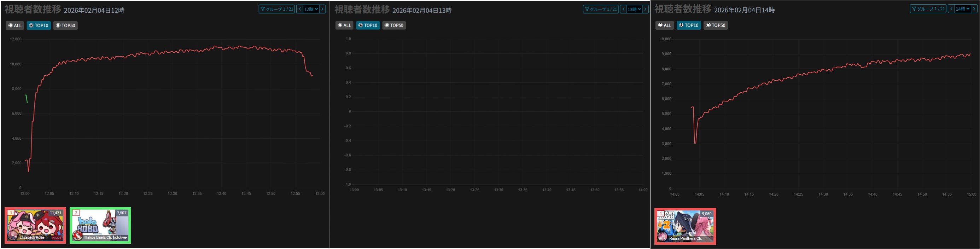Select ALL radio in the 13時 panel
This screenshot has width=980, height=249.
point(344,25)
